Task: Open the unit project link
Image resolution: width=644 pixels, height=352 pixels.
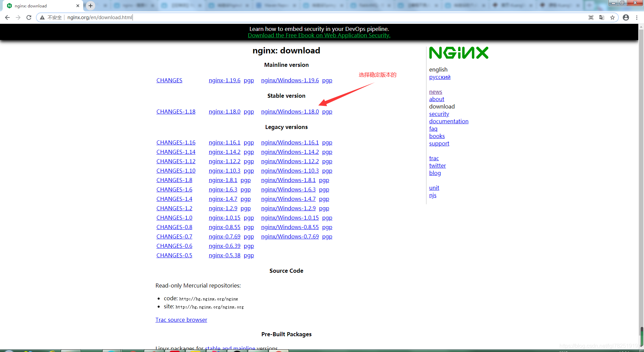Action: (434, 188)
